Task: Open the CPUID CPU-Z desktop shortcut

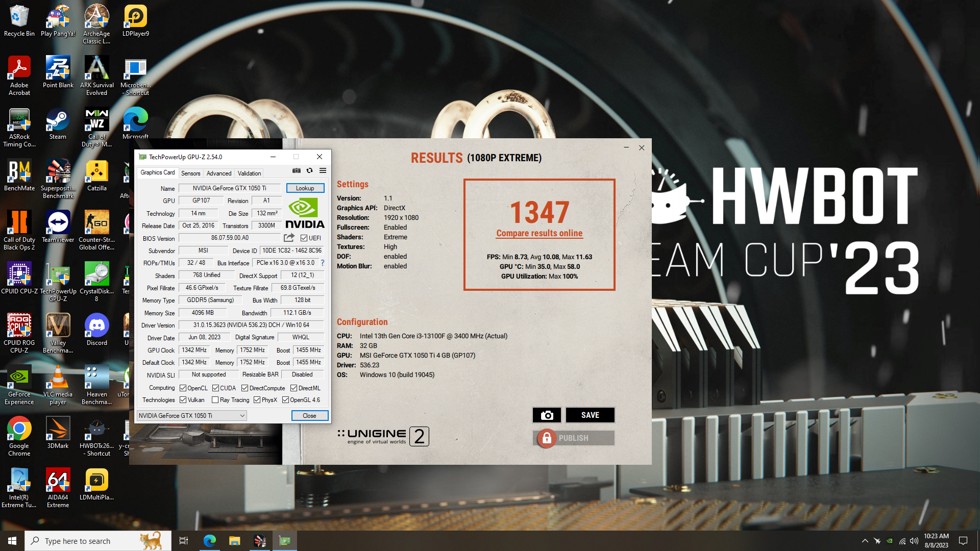Action: (x=19, y=278)
